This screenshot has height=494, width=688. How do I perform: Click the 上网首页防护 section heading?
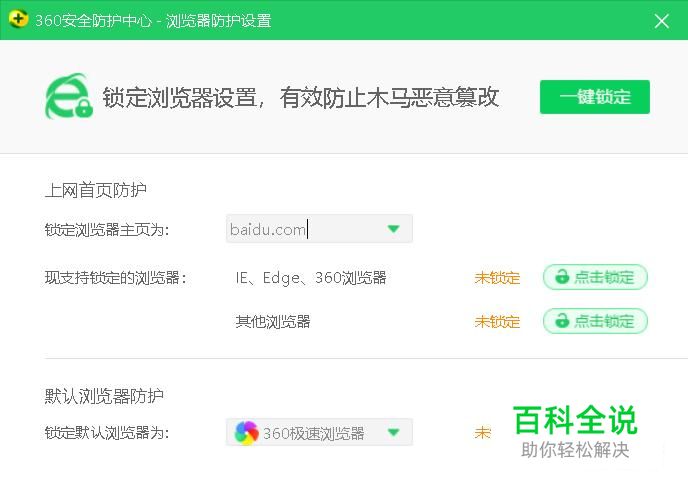point(96,190)
